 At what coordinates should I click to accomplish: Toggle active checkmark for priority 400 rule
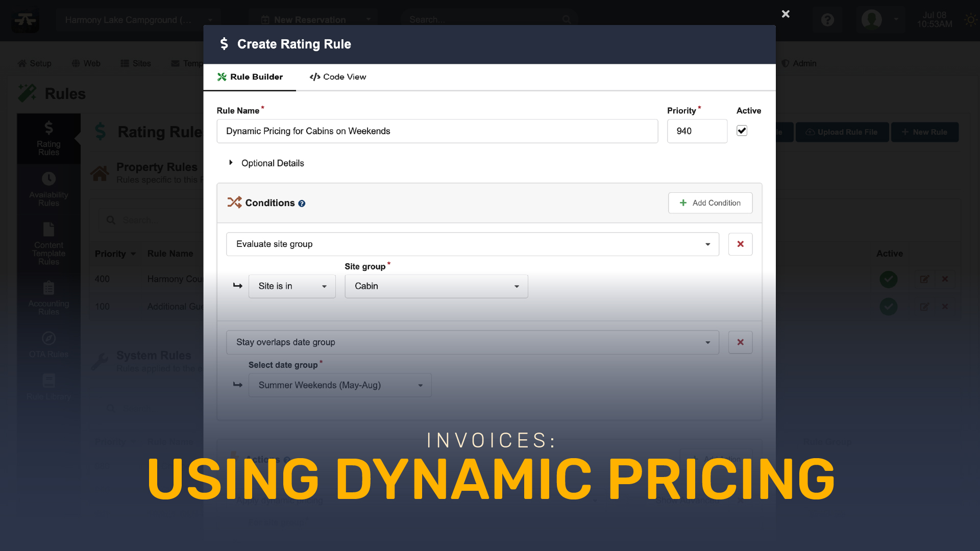[x=889, y=279]
